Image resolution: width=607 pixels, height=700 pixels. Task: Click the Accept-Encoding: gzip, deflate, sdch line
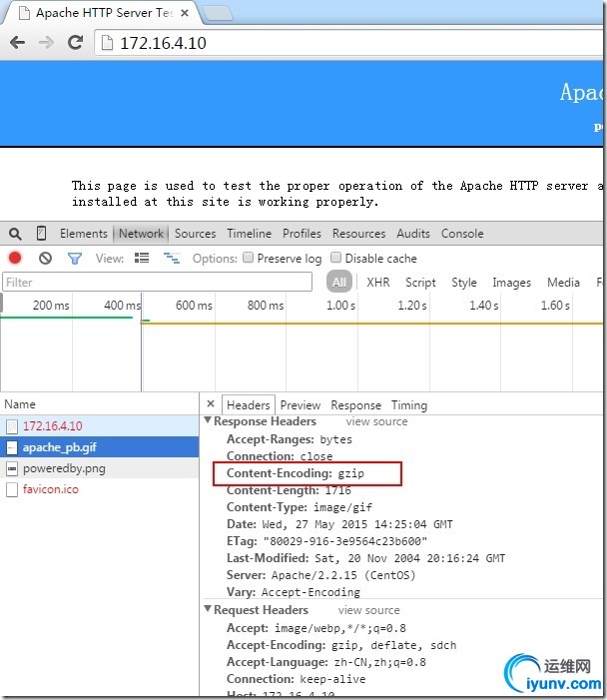click(341, 645)
